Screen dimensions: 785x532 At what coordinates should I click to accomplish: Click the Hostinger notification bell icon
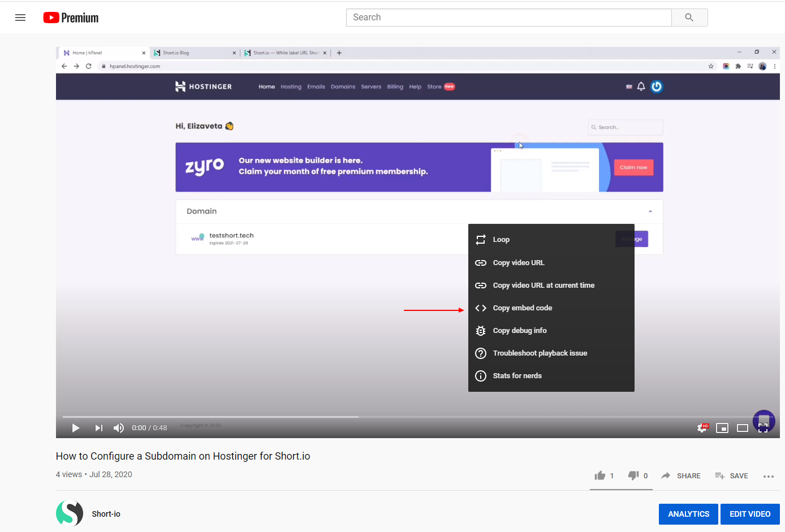click(x=641, y=86)
